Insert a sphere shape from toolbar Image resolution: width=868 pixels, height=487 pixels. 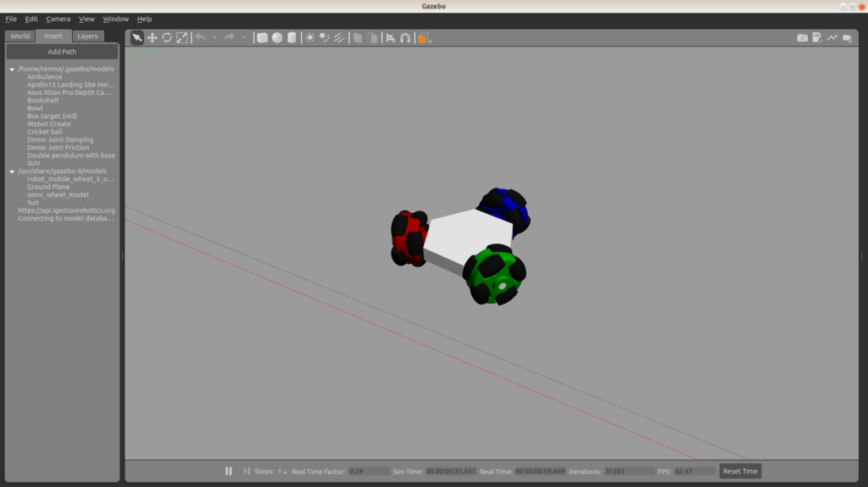pos(277,37)
